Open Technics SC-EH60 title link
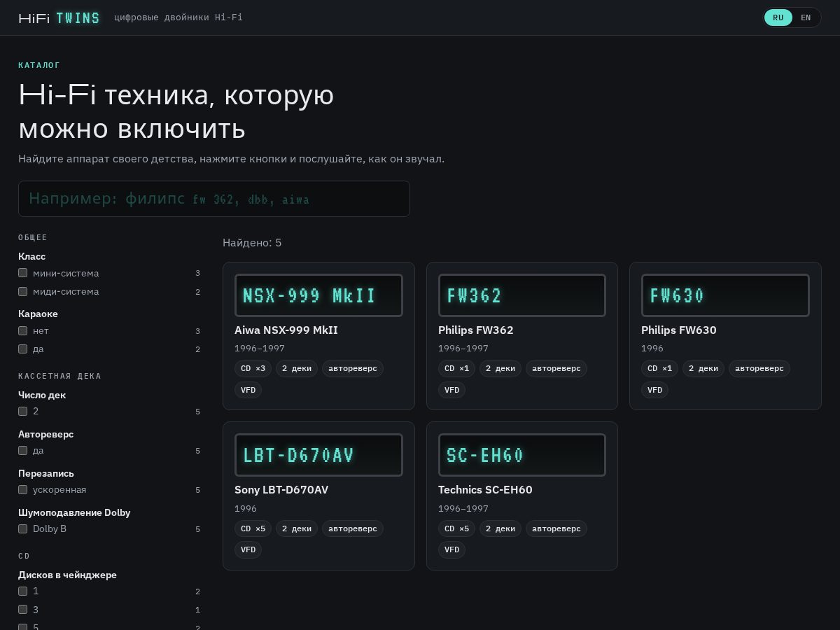This screenshot has height=630, width=840. (x=485, y=489)
